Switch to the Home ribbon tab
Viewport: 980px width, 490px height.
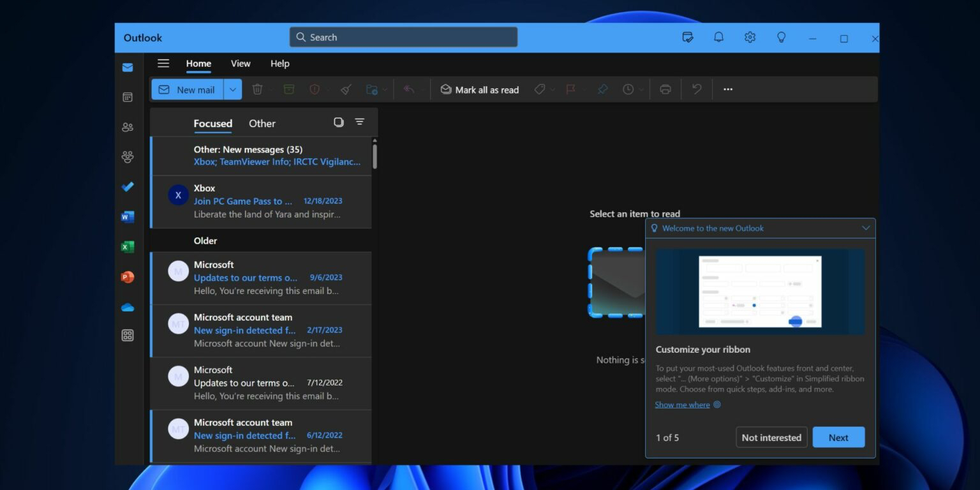click(x=198, y=64)
